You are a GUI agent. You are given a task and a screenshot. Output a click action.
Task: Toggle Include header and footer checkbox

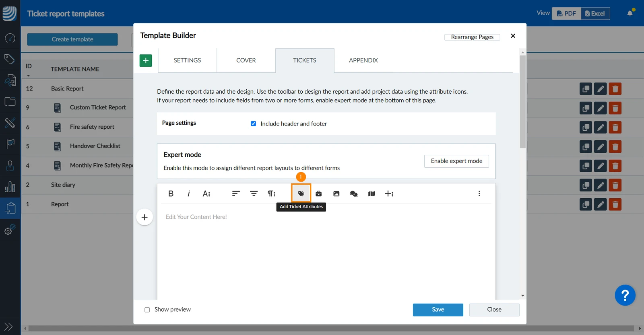tap(253, 123)
